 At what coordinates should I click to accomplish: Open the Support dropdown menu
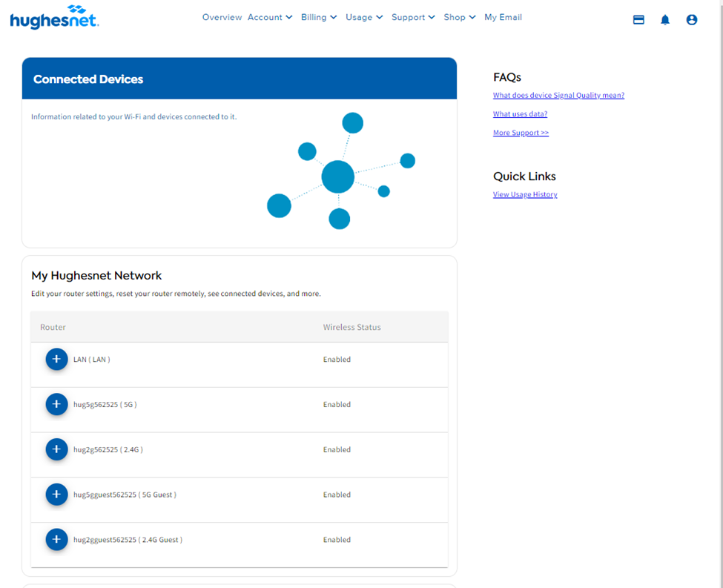pos(412,17)
